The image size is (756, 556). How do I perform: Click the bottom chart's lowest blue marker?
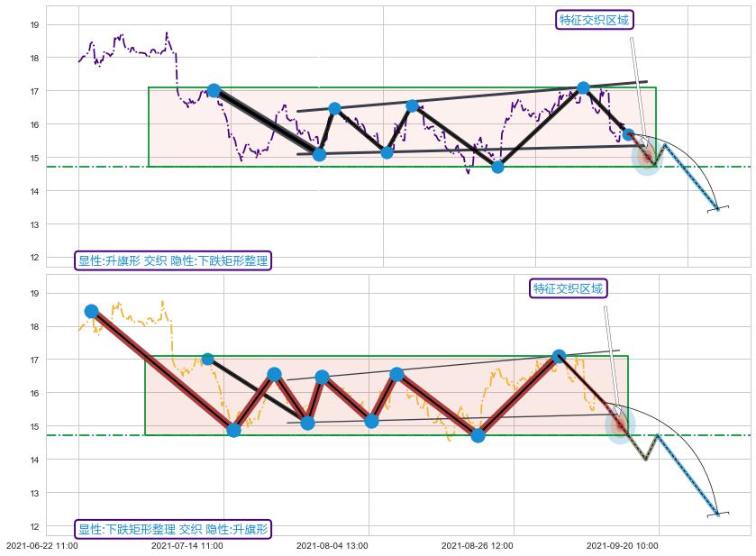(x=478, y=435)
